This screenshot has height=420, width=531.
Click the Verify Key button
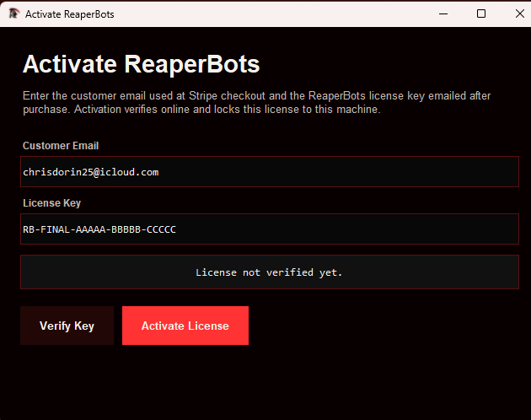(x=67, y=326)
